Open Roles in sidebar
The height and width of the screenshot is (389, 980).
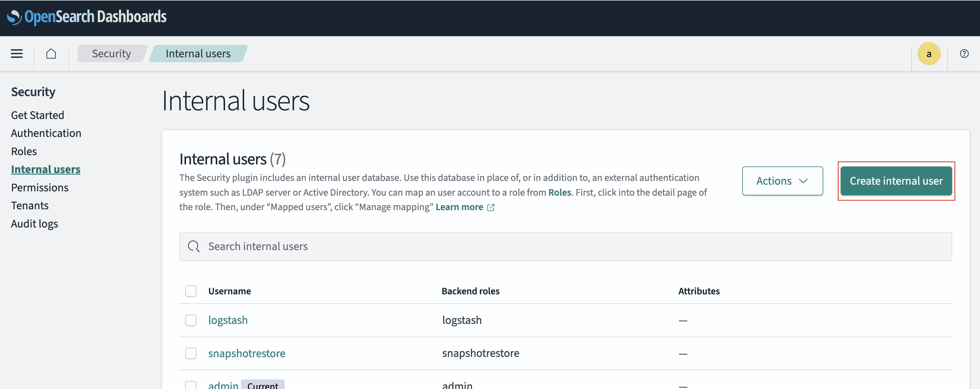tap(24, 151)
